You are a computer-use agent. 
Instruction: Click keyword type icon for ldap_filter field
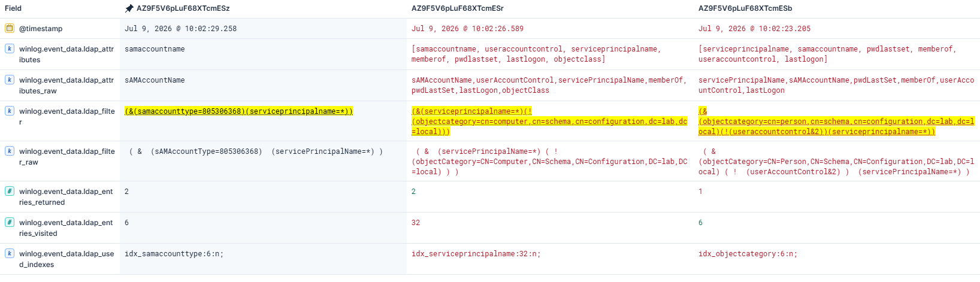pos(10,111)
